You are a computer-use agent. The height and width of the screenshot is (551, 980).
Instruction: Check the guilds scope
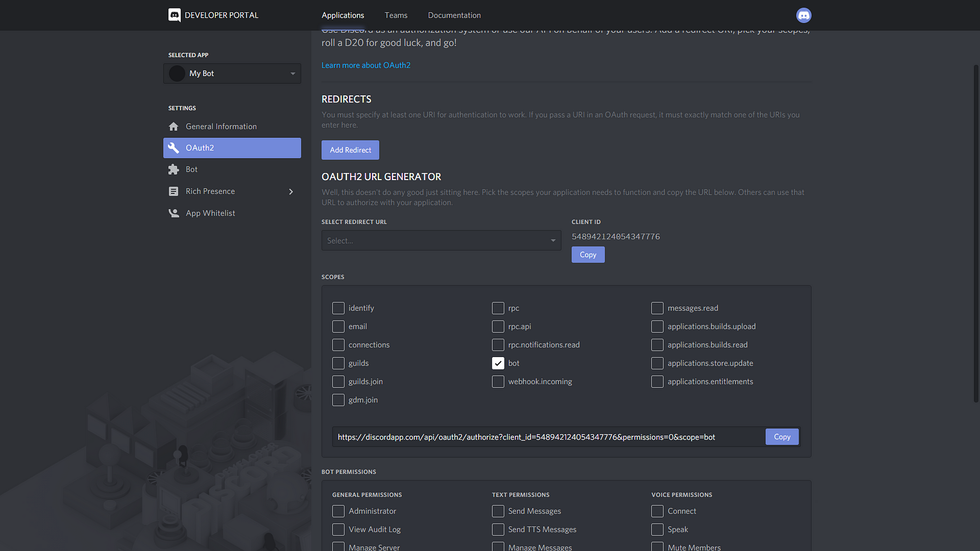338,363
